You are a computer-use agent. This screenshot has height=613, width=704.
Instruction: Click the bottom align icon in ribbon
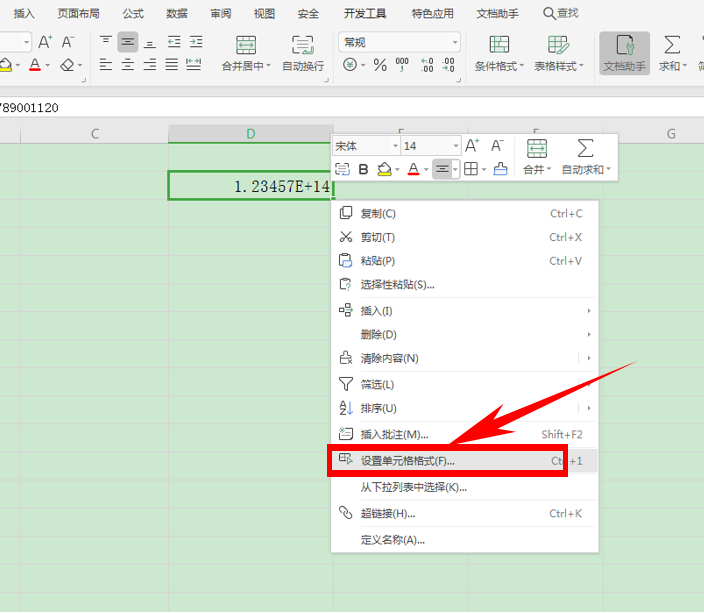150,42
